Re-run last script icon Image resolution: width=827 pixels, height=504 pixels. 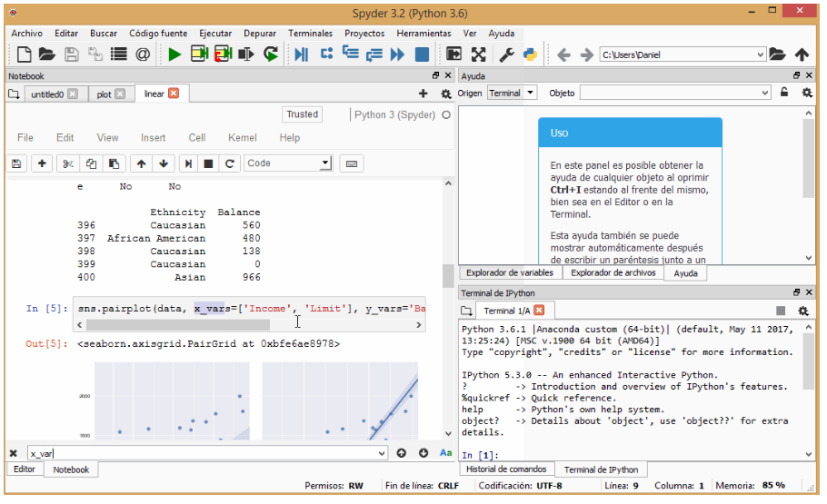pos(271,54)
